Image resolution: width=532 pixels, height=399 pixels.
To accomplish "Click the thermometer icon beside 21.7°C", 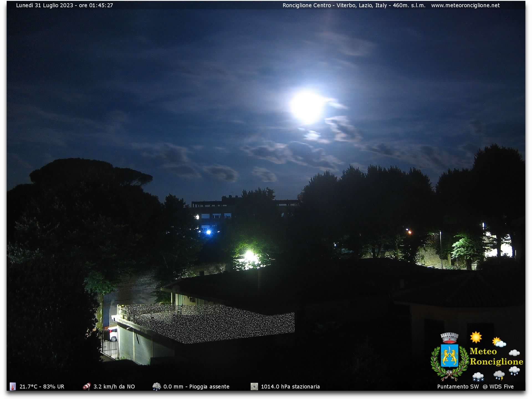I will [13, 386].
